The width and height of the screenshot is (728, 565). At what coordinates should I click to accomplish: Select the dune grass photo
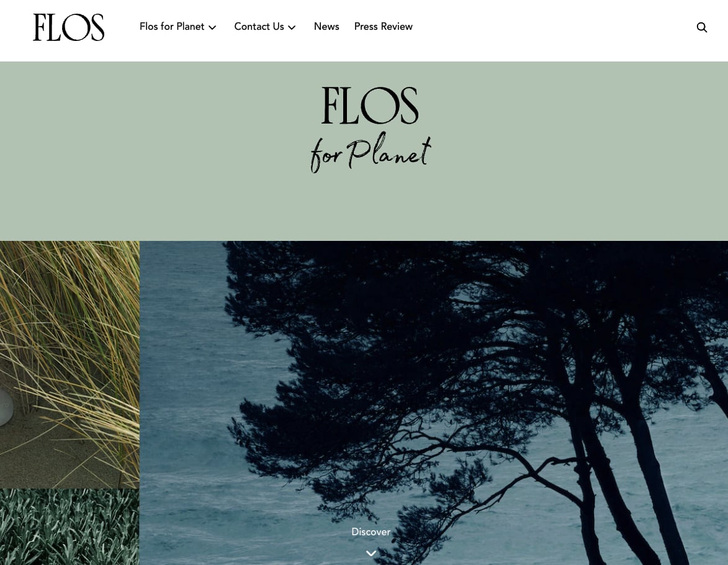[70, 364]
